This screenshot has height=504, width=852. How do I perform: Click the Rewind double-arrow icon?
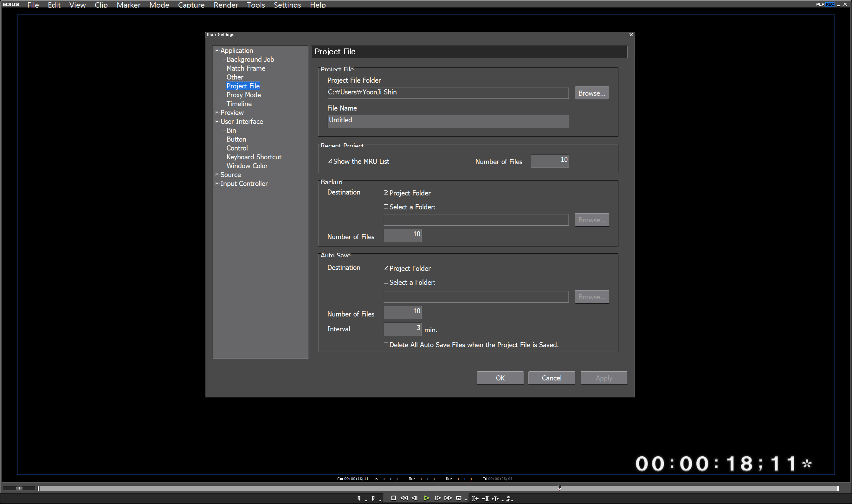404,498
